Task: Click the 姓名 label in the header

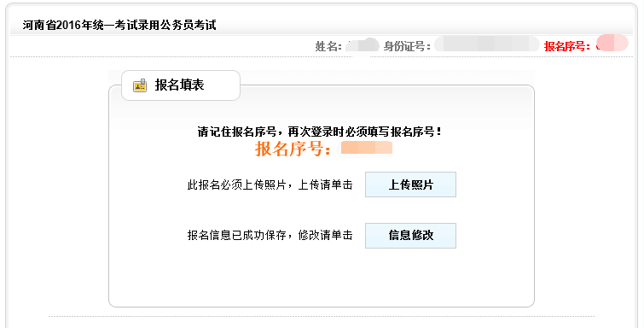Action: tap(328, 46)
